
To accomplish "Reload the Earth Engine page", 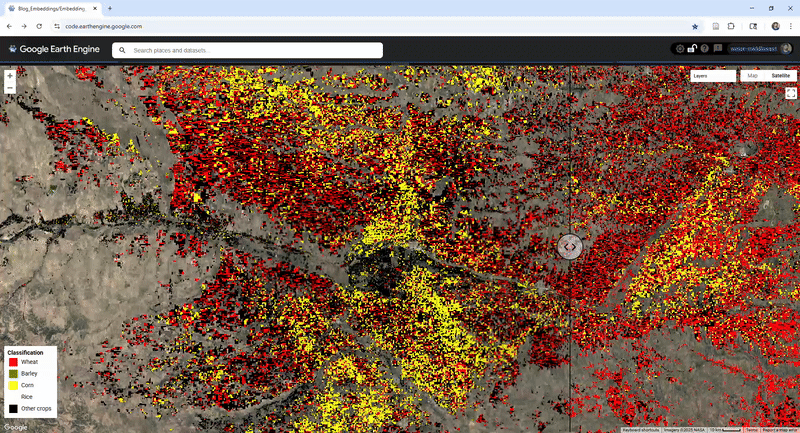I will coord(39,25).
